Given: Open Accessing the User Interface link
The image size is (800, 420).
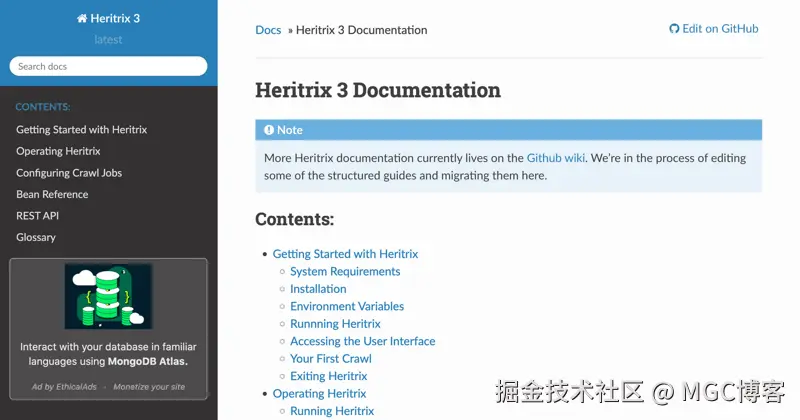Looking at the screenshot, I should point(363,341).
